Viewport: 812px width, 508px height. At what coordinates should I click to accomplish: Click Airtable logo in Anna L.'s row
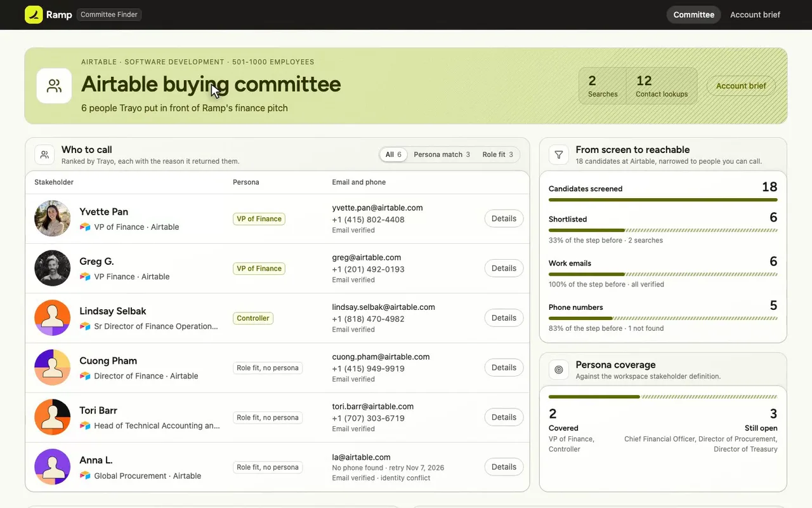click(x=85, y=476)
